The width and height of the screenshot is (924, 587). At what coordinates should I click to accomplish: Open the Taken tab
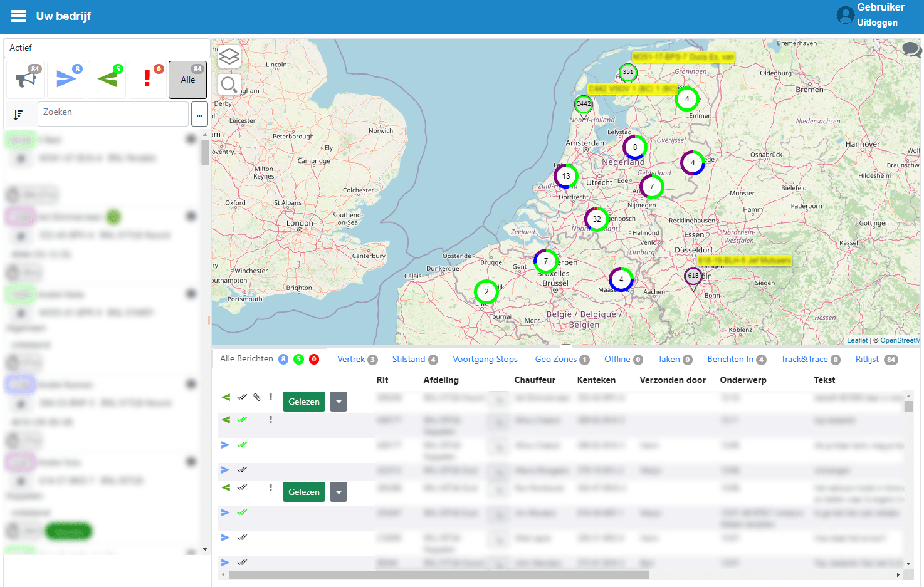(675, 360)
